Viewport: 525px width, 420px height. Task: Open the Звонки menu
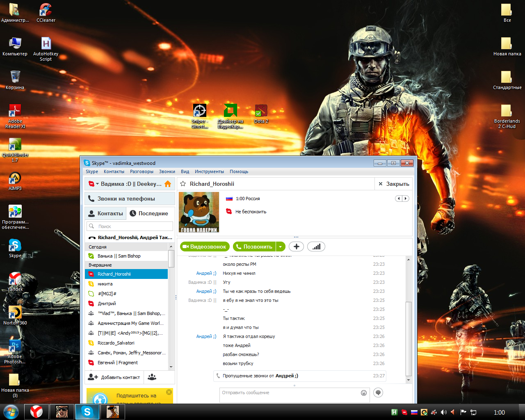coord(167,171)
